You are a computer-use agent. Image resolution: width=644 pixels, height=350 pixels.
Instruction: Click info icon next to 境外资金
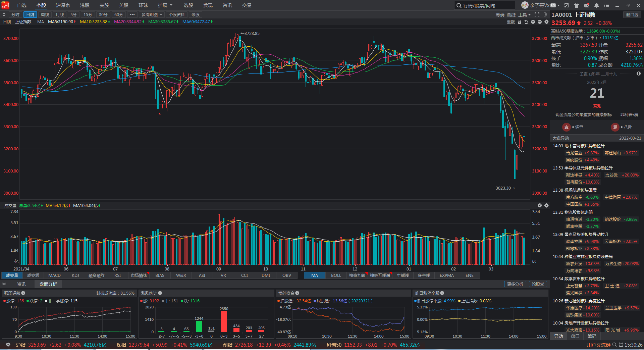tap(297, 293)
